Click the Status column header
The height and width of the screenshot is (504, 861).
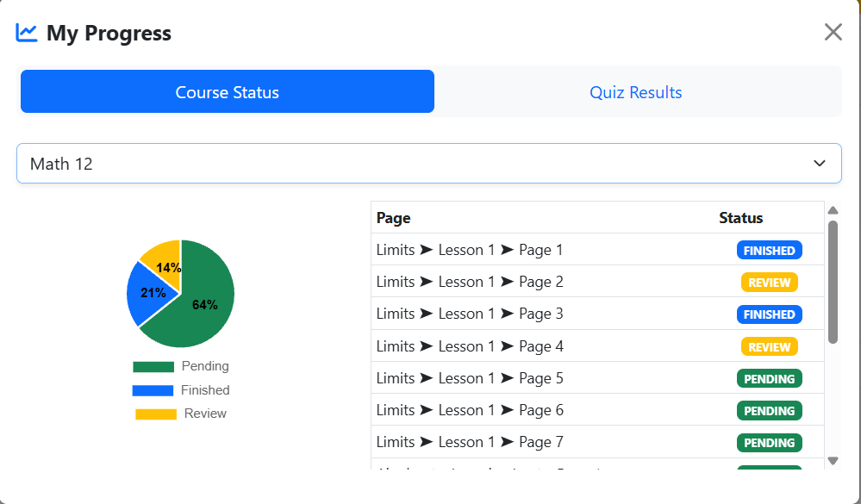(x=740, y=218)
